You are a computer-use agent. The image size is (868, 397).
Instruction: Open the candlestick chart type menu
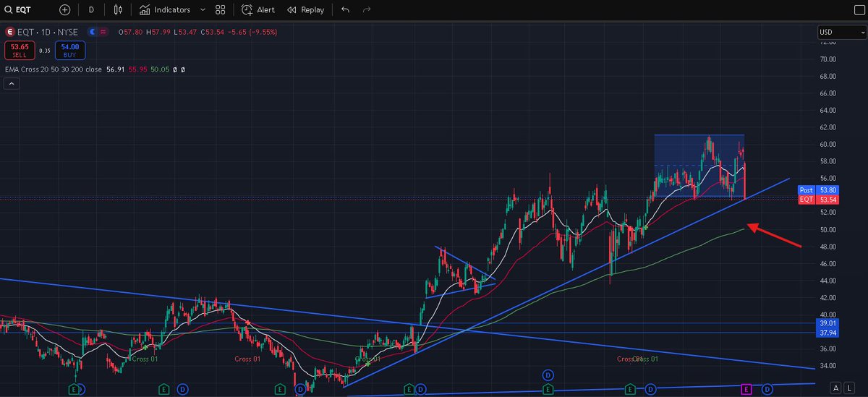pos(119,10)
